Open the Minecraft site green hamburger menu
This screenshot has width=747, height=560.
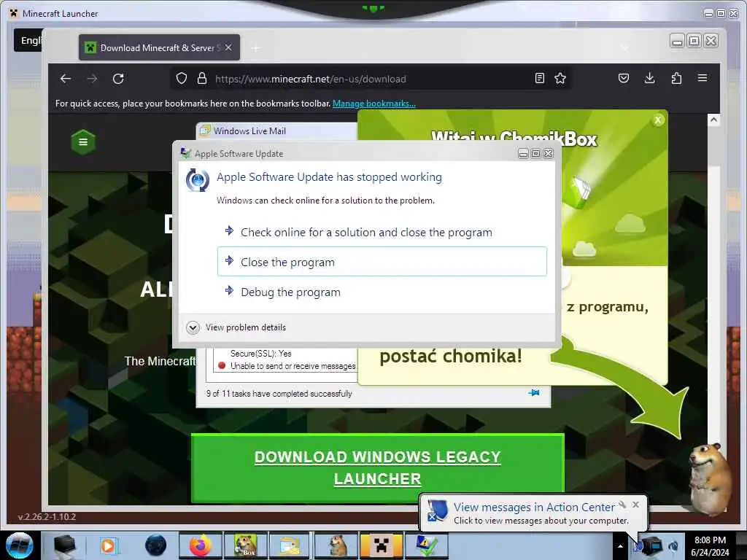(83, 142)
